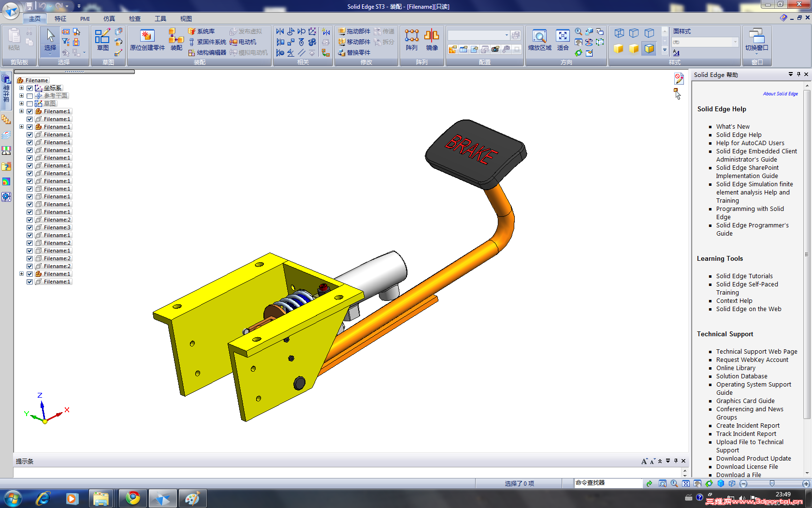The height and width of the screenshot is (508, 812).
Task: Toggle the last Filename:1 checkbox in tree
Action: click(30, 282)
